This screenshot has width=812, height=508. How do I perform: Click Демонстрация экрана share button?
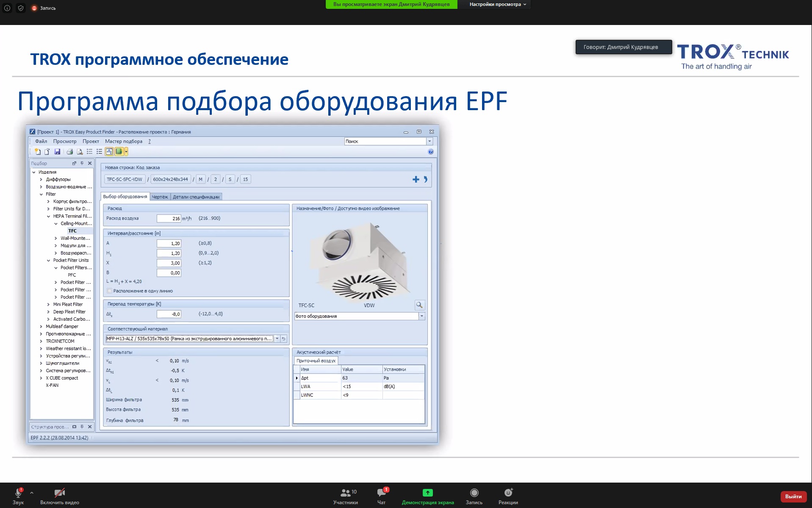tap(428, 496)
